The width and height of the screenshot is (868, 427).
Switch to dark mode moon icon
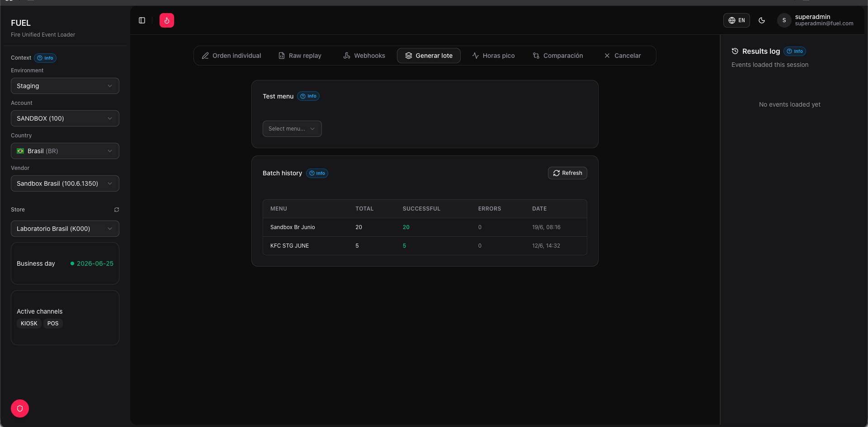762,20
